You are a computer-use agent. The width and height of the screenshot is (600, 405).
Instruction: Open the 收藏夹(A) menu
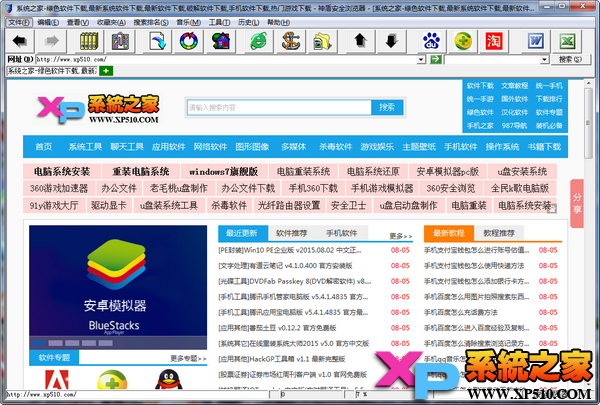point(111,23)
